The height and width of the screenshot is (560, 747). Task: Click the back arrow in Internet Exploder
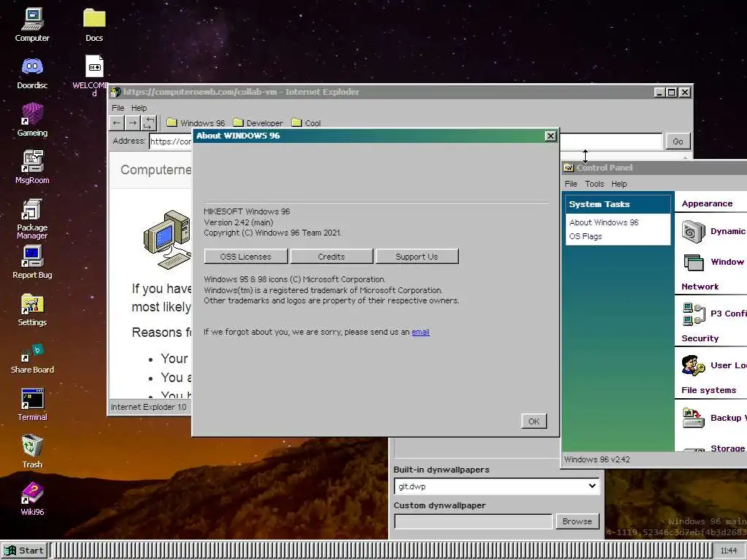[117, 122]
